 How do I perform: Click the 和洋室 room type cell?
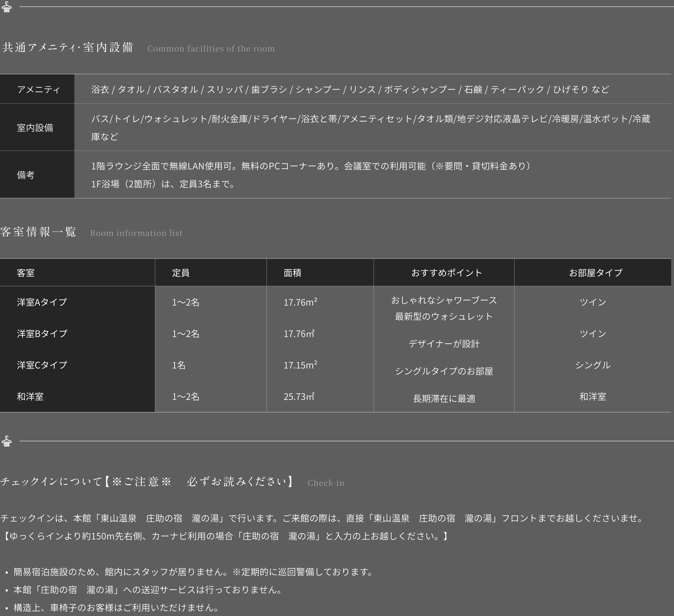(x=593, y=397)
